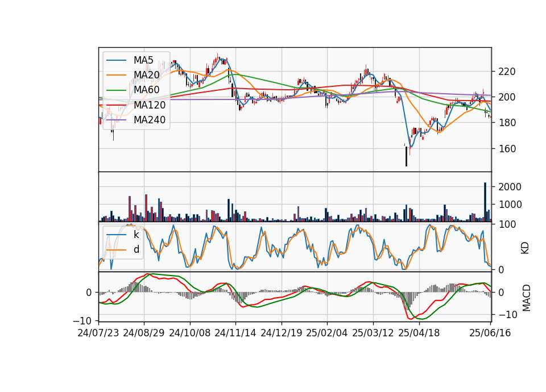This screenshot has width=546, height=392.
Task: Click the 2000 volume axis label
Action: coord(508,187)
